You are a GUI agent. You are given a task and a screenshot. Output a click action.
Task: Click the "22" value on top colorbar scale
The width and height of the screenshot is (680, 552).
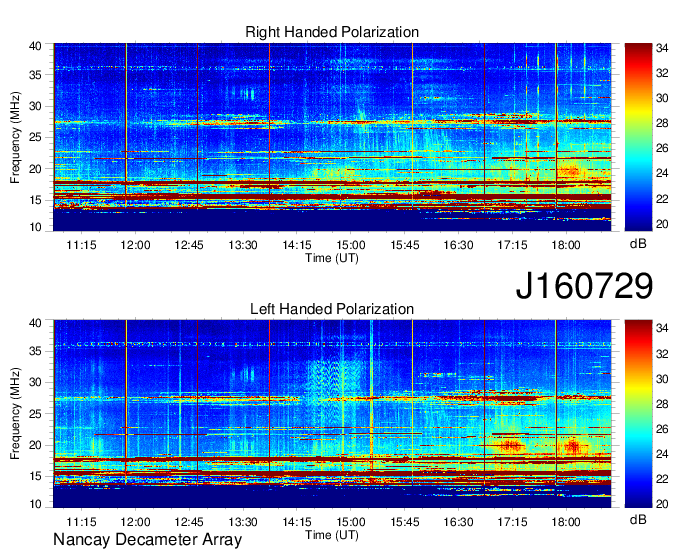coord(662,199)
